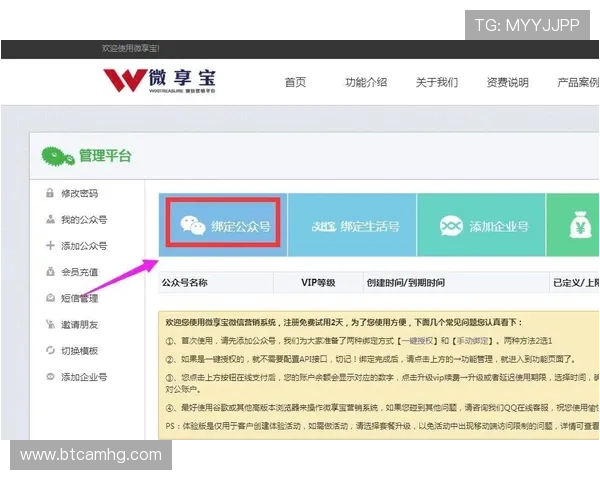The height and width of the screenshot is (480, 600).
Task: Click the 手动绑定 link in the notice
Action: 473,341
